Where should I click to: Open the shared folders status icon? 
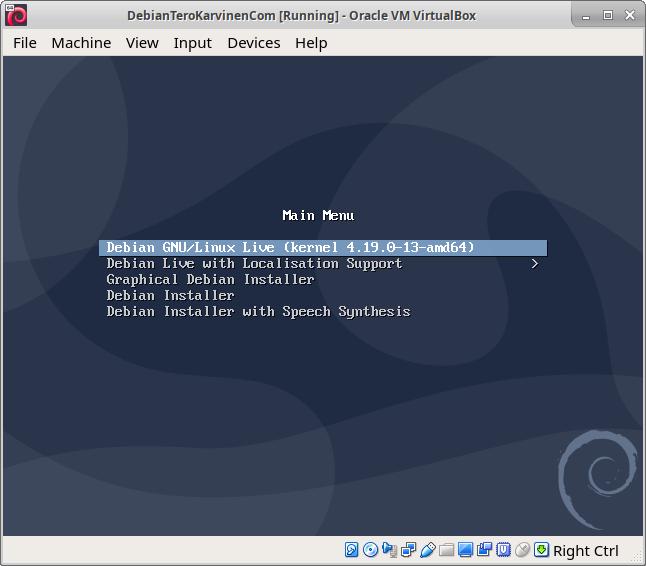447,550
